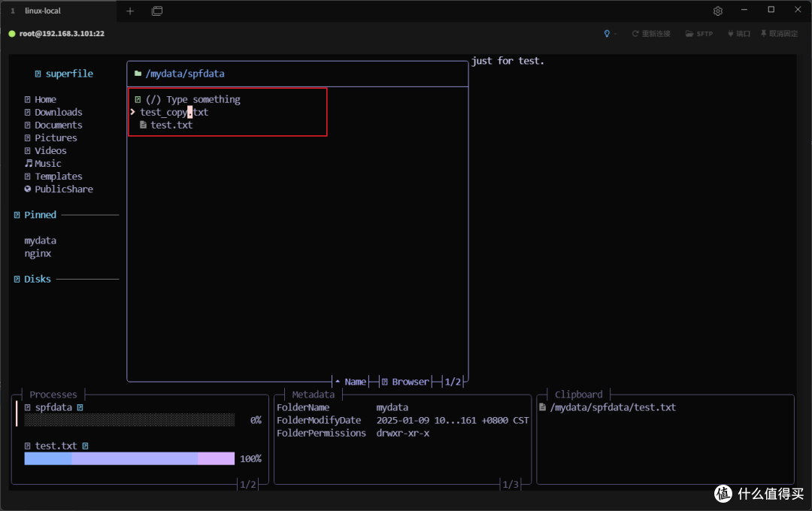Click the folder icon before /mydata/spfdata

(x=138, y=74)
